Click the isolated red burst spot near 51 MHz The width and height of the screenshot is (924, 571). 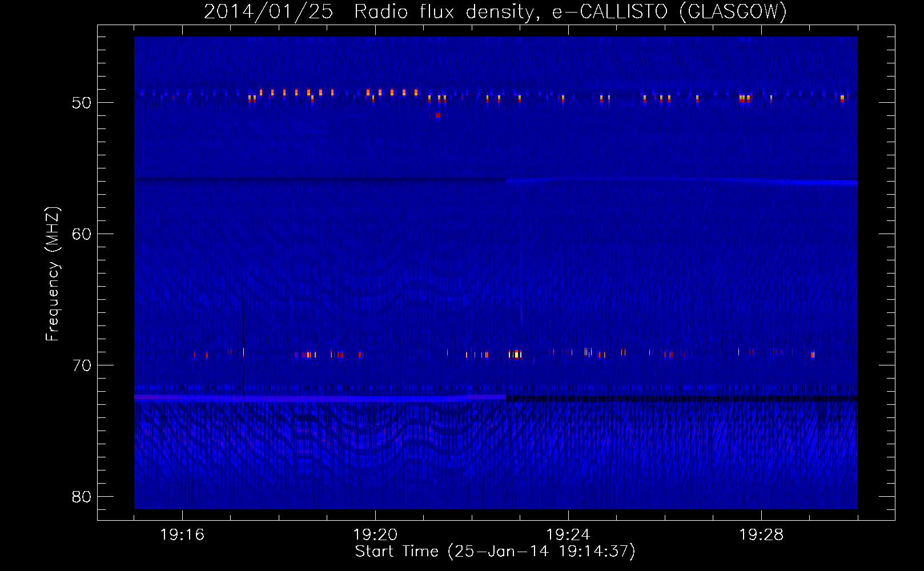[438, 115]
